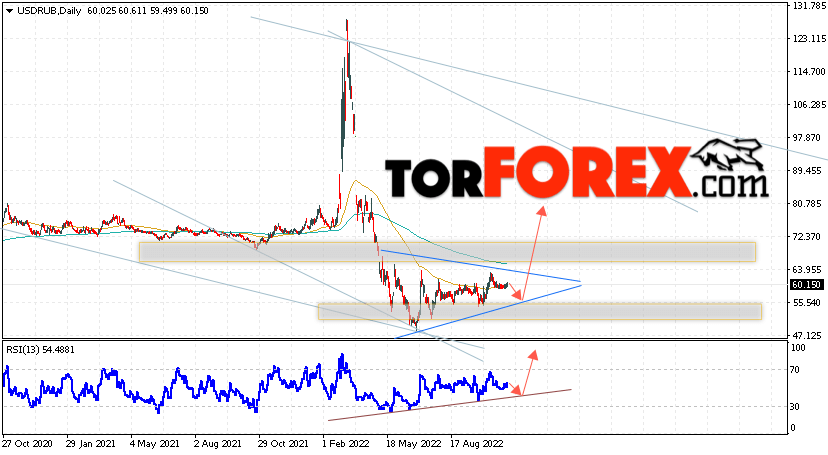
Task: Select the brown RSI trend line
Action: point(450,405)
